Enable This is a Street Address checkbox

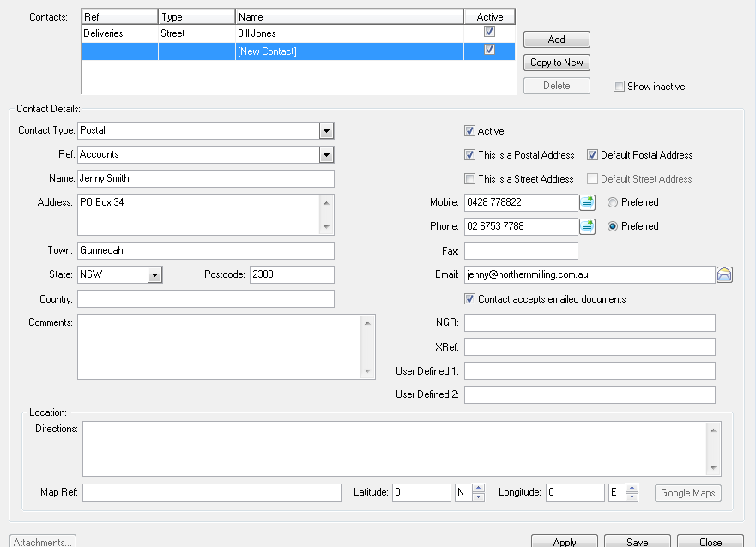469,179
